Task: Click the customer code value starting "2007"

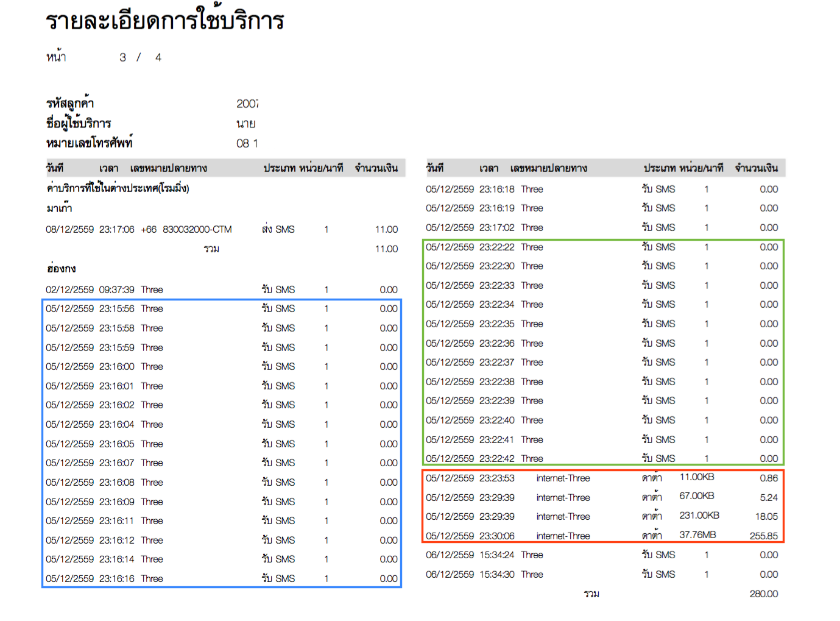Action: pos(247,104)
